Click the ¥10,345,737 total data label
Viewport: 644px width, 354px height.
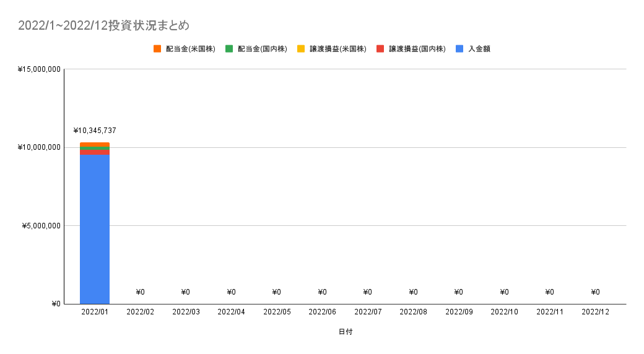tap(95, 131)
